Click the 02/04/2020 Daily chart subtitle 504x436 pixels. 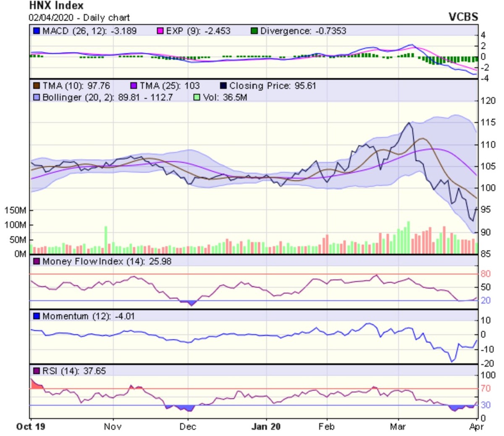pos(79,18)
